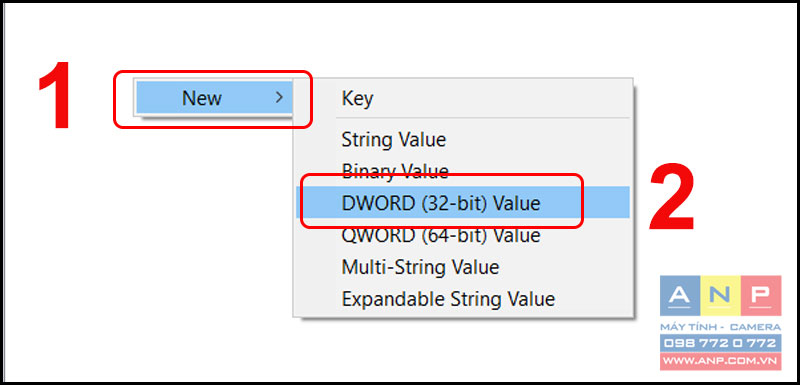
Task: Click the red P tile in ANP logo
Action: click(761, 296)
